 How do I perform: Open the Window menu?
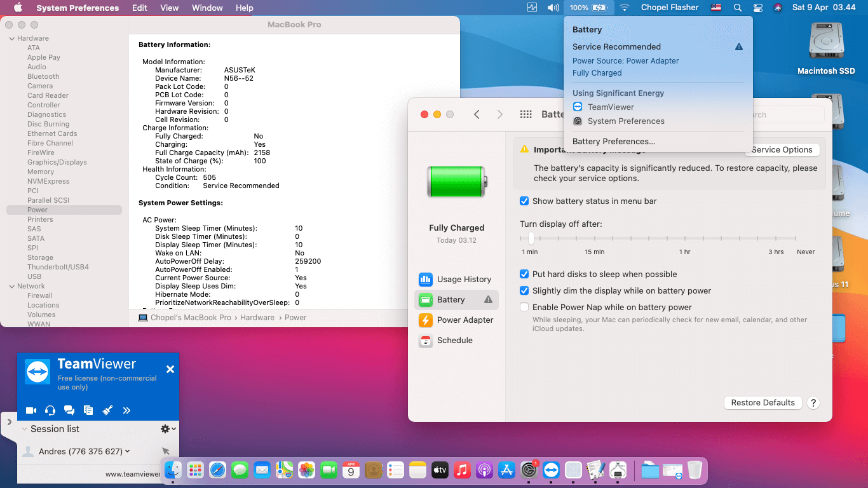(207, 8)
